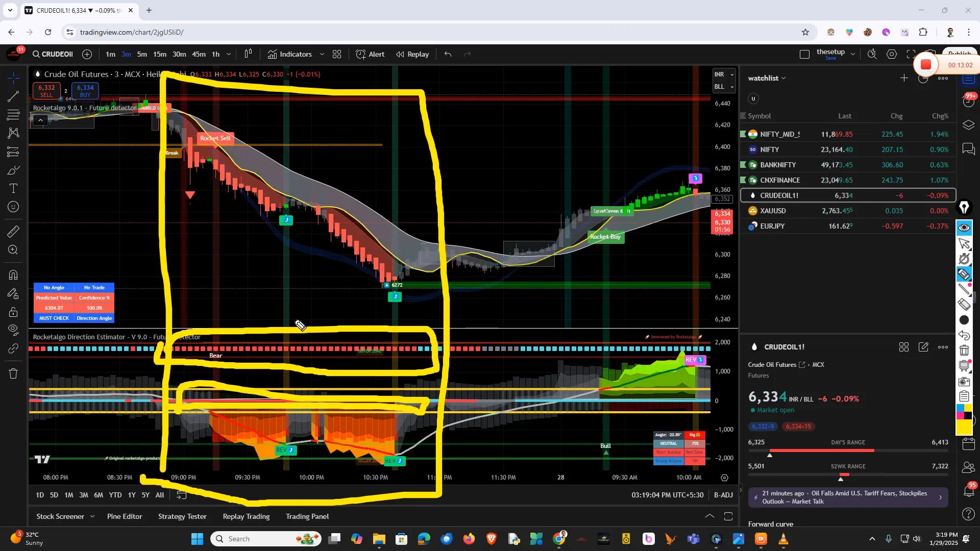Open the Strategy Tester tab

(182, 516)
